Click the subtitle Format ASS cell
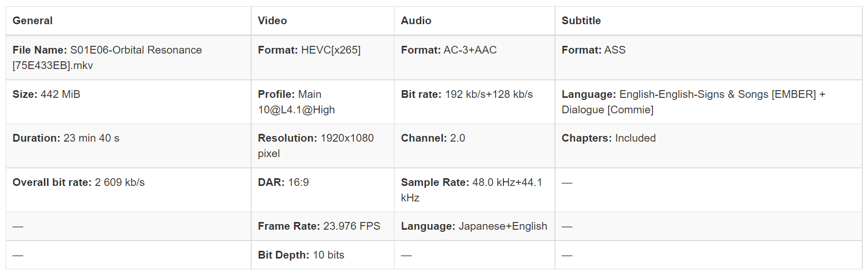Viewport: 868px width, 274px height. click(594, 50)
